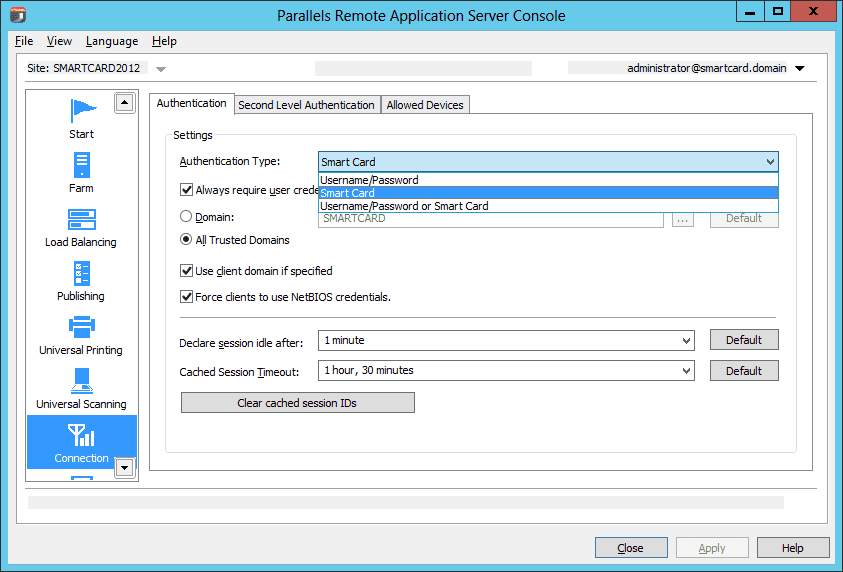Screen dimensions: 843x572
Task: Go to the Publishing checklist icon
Action: [82, 274]
